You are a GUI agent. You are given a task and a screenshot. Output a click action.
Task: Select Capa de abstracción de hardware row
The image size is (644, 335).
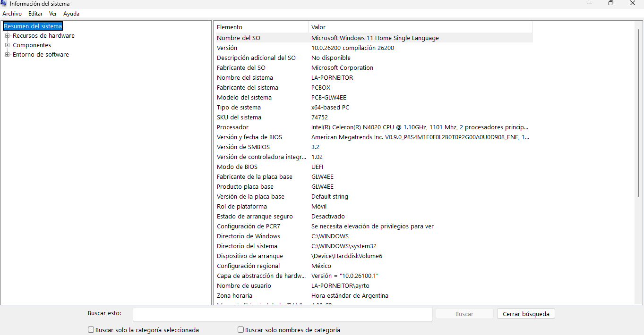[374, 276]
